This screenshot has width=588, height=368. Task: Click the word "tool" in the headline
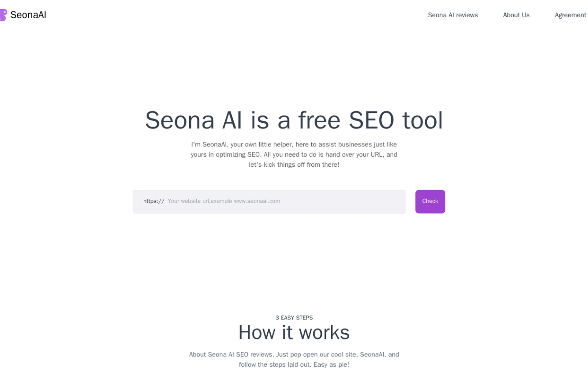click(x=422, y=120)
